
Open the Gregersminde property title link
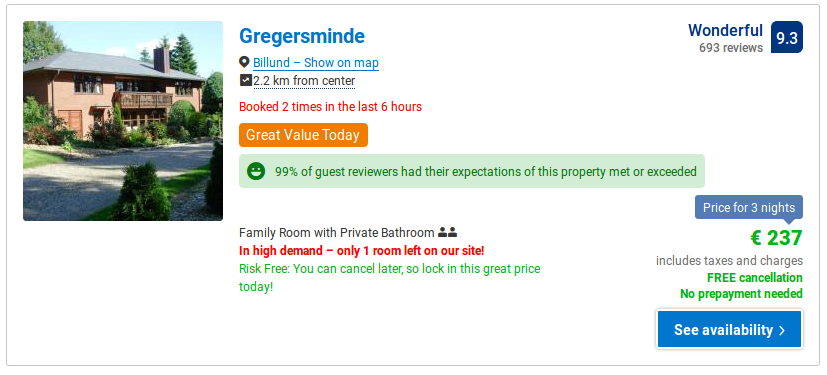pos(302,36)
